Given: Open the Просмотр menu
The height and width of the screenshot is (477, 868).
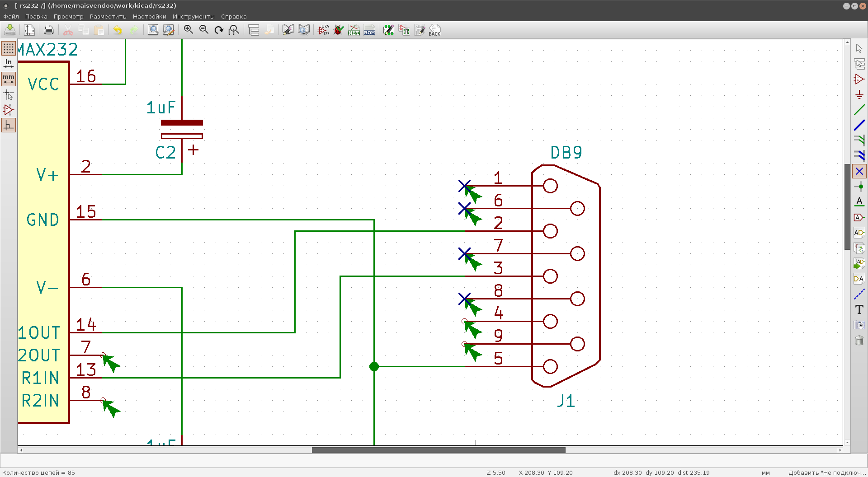Looking at the screenshot, I should 69,17.
